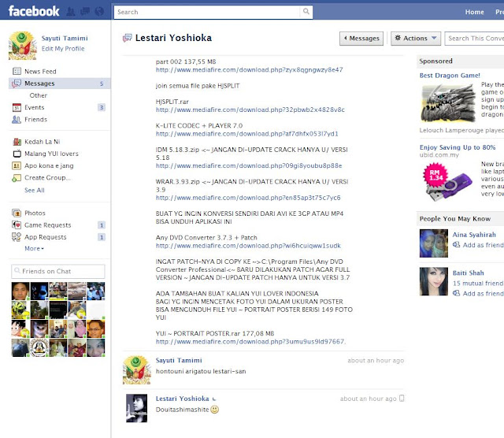Screen dimensions: 504x438
Task: Click Aina Syahirah name link
Action: pyautogui.click(x=474, y=235)
